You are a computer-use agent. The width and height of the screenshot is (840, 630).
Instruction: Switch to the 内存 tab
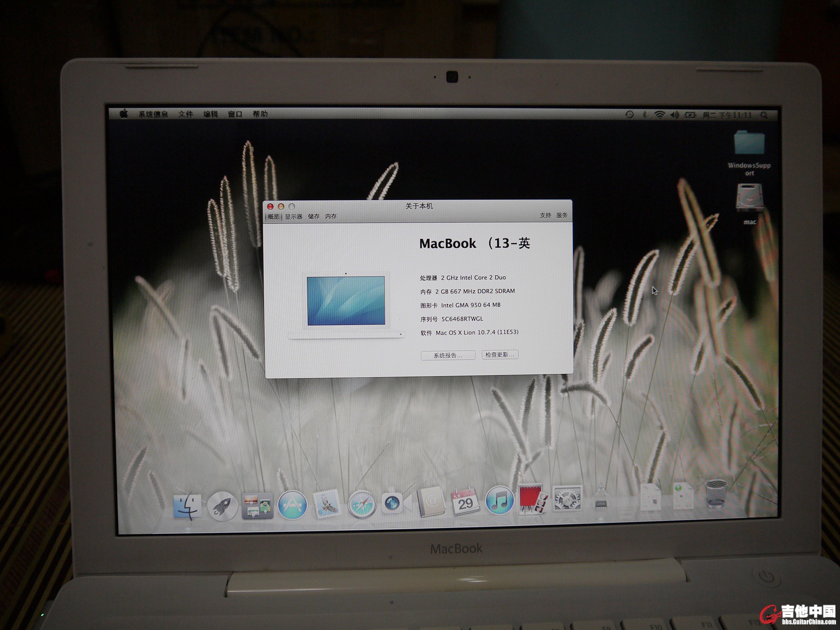coord(331,216)
